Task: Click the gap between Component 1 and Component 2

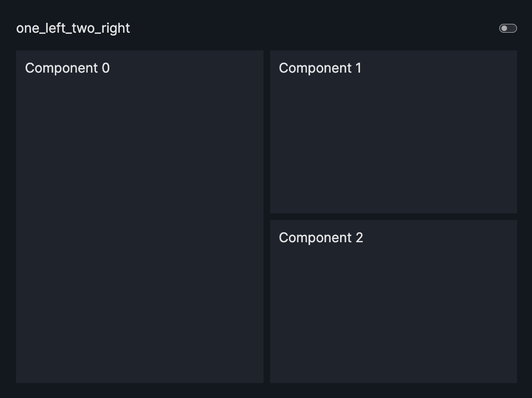Action: pyautogui.click(x=393, y=217)
